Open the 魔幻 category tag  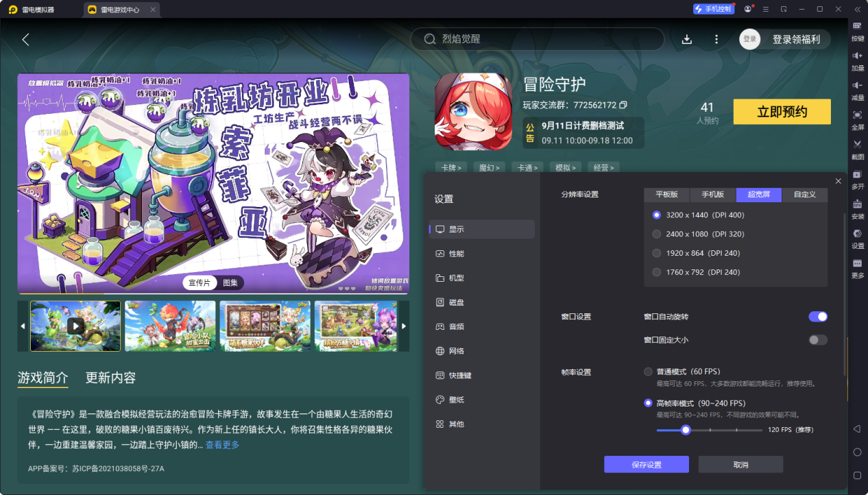490,167
